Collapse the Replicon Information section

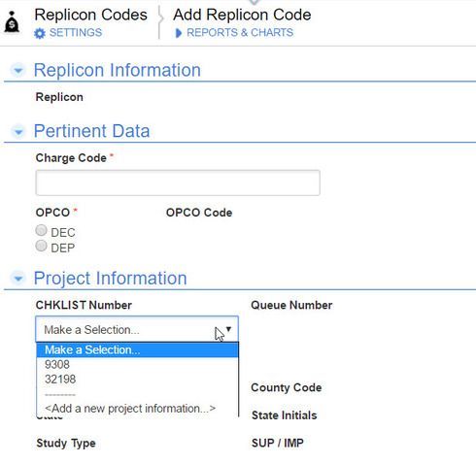[18, 70]
